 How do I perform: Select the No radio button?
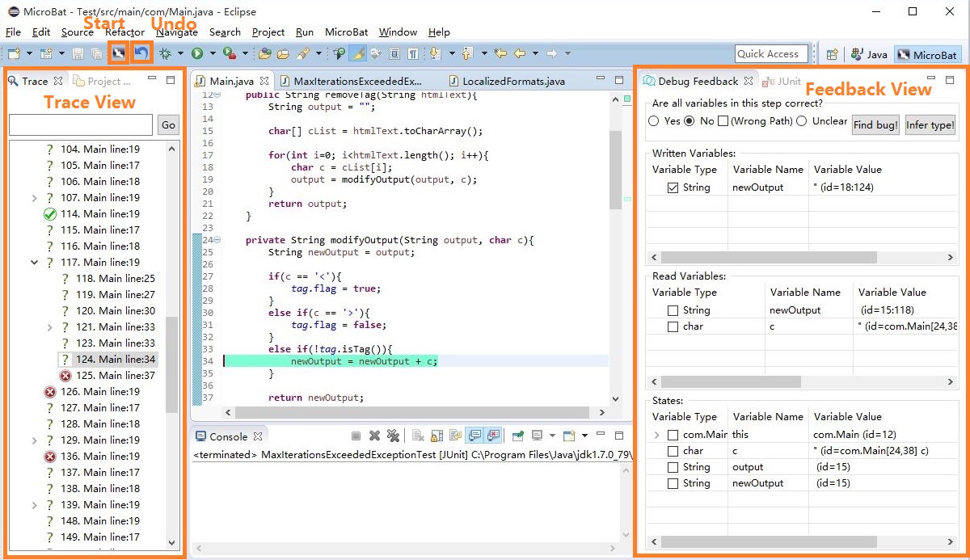[690, 121]
